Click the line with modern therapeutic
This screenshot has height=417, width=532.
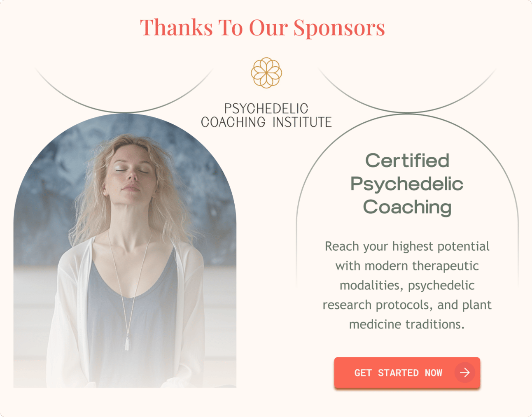click(407, 266)
